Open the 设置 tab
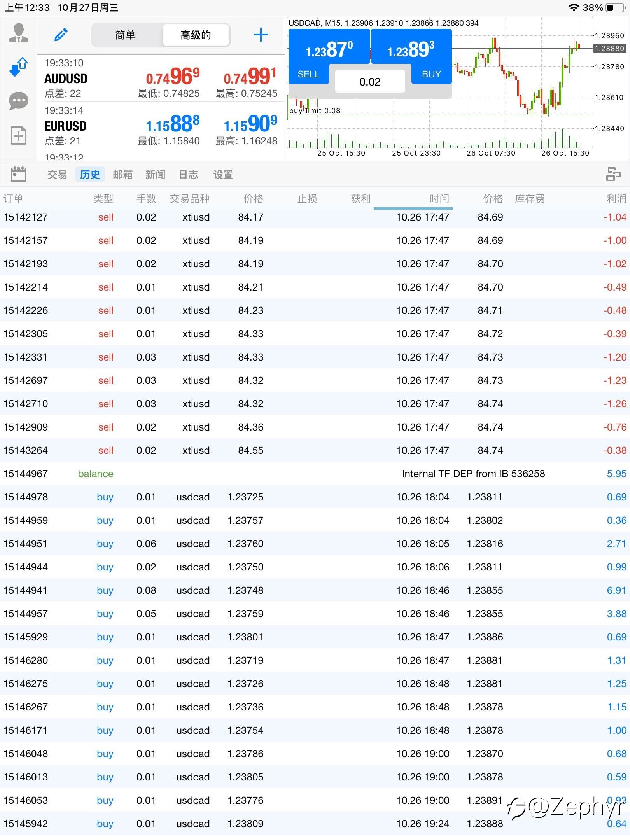 coord(223,175)
